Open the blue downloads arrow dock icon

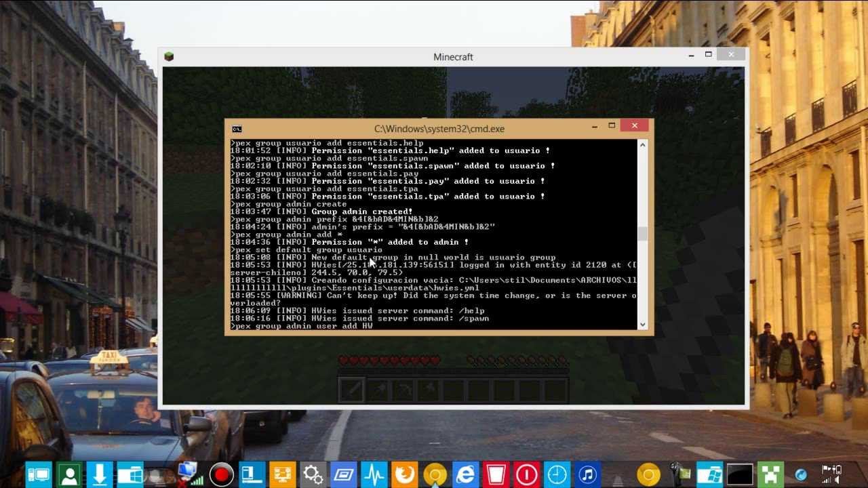99,474
